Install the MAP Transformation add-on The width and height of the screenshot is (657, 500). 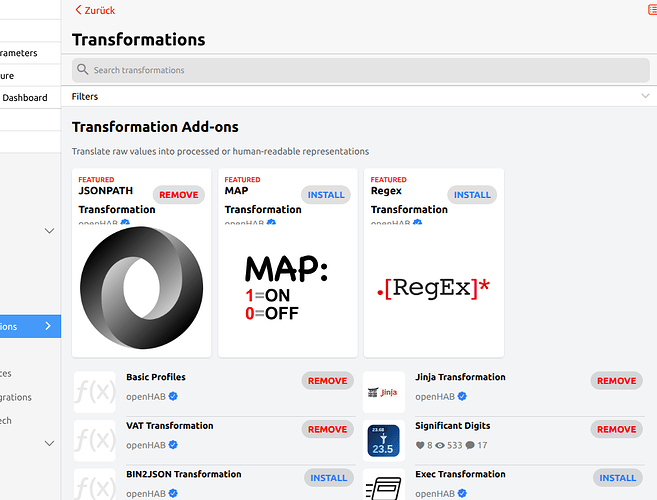tap(326, 195)
